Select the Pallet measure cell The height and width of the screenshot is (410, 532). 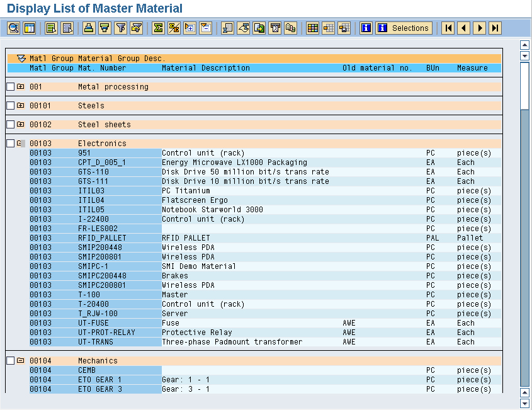470,238
